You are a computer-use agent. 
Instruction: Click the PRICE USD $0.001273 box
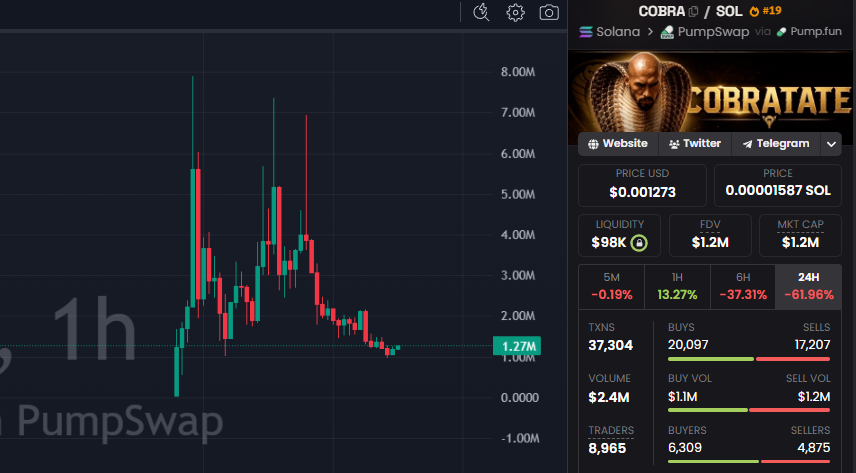(642, 185)
